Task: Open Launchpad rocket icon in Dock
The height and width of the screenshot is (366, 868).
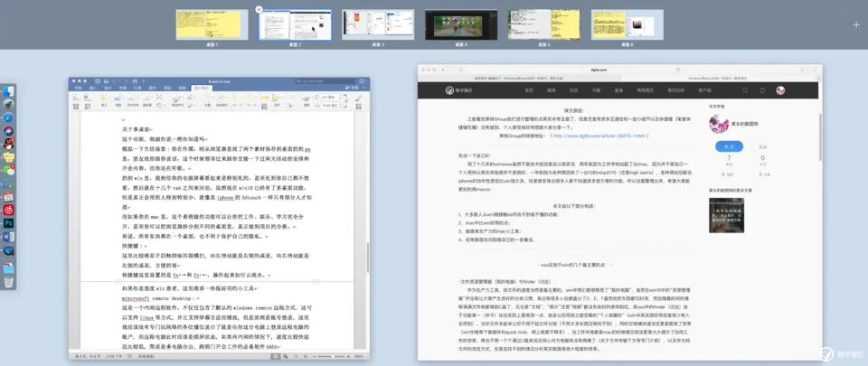Action: [8, 105]
